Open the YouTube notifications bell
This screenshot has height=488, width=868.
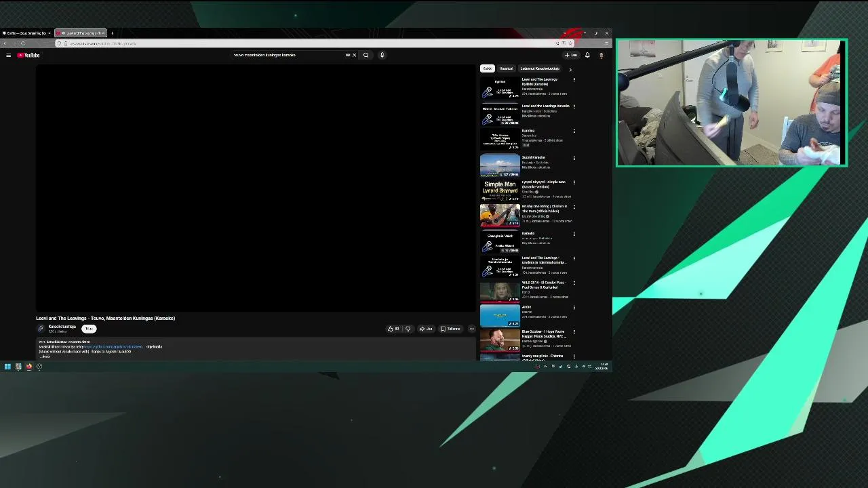click(587, 55)
